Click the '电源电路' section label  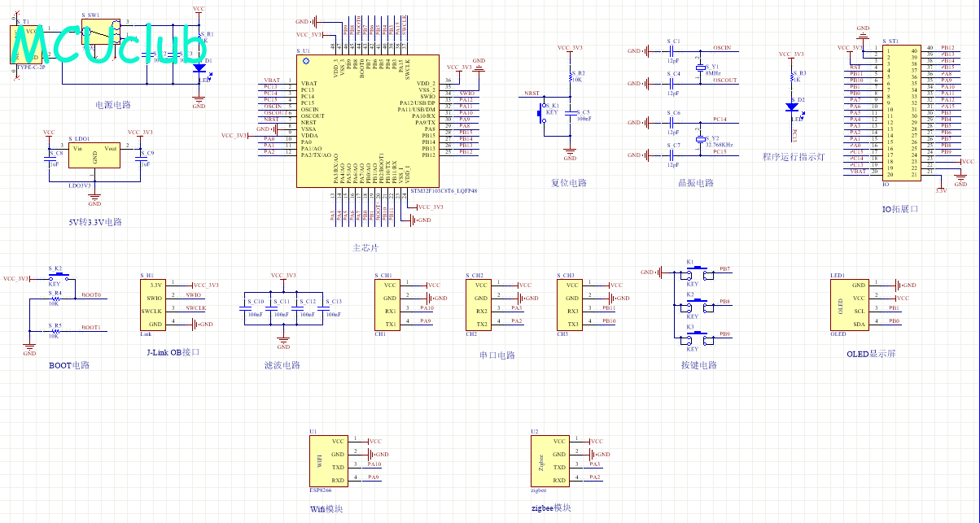pyautogui.click(x=113, y=105)
